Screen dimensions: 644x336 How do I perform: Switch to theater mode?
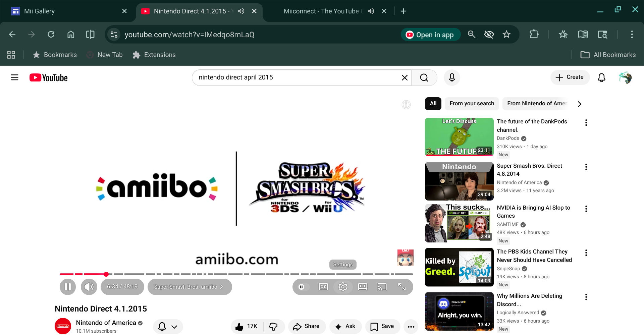pos(363,287)
